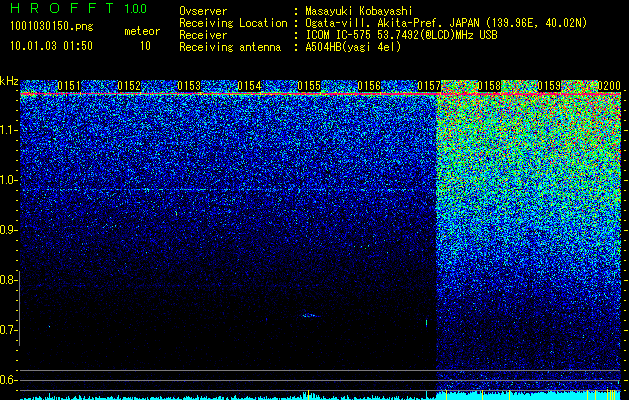Click the cyan signal-level strip at bottom
This screenshot has width=629, height=400.
320,396
